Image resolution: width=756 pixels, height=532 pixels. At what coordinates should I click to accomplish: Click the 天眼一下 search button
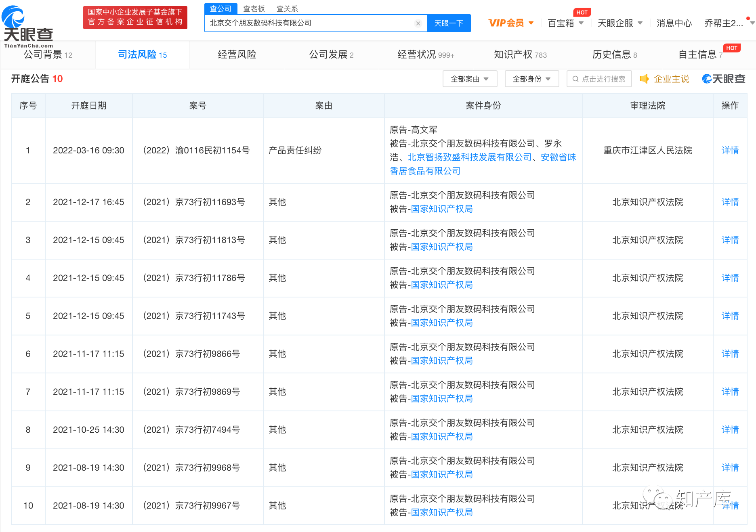tap(449, 23)
